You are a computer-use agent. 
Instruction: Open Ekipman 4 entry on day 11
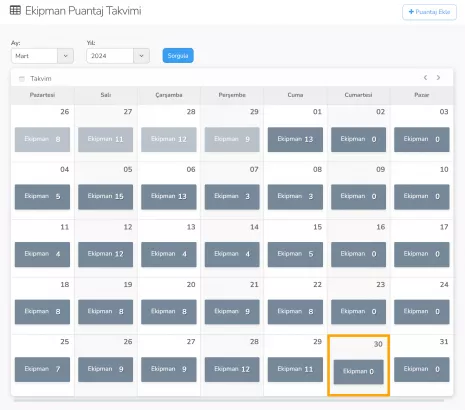(42, 254)
